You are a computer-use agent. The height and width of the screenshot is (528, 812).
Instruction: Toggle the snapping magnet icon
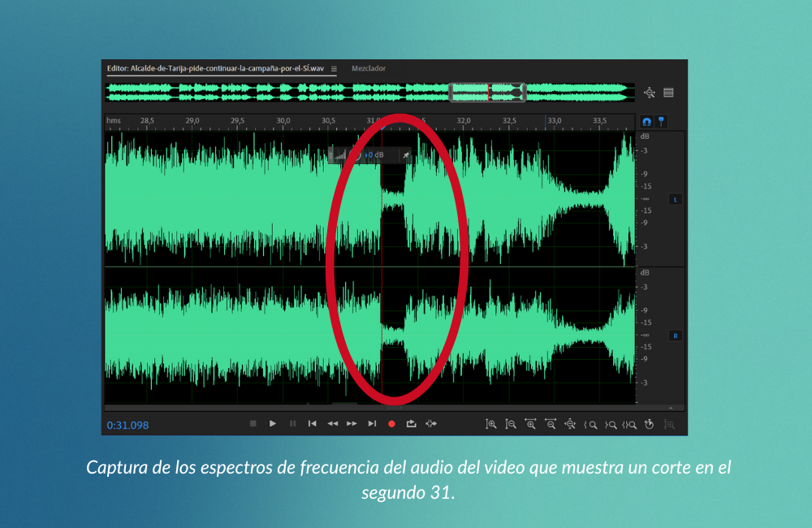647,122
